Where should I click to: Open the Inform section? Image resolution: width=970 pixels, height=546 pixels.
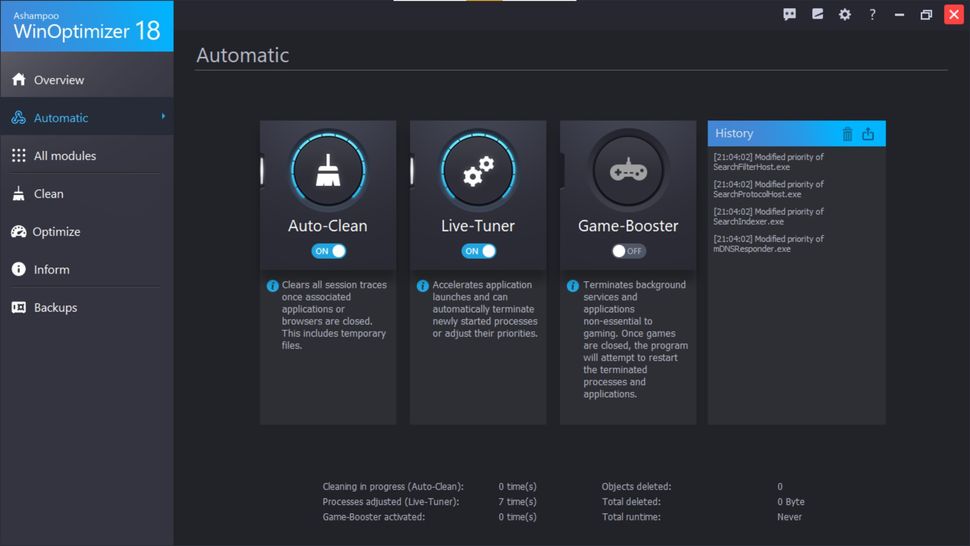(x=87, y=269)
